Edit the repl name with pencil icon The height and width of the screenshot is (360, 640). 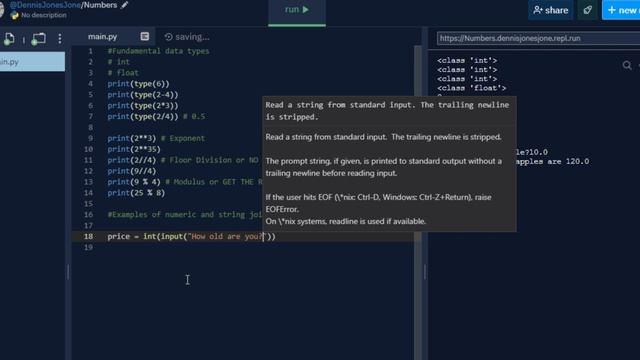[x=124, y=5]
